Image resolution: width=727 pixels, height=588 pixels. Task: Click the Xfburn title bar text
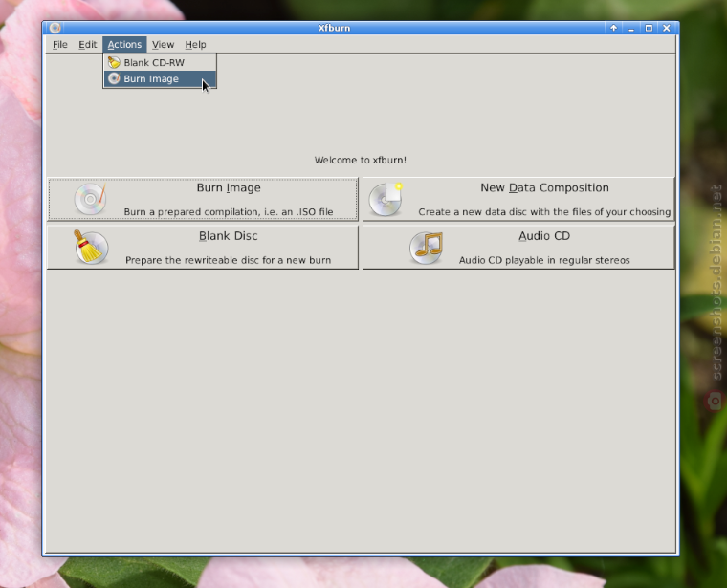coord(334,28)
